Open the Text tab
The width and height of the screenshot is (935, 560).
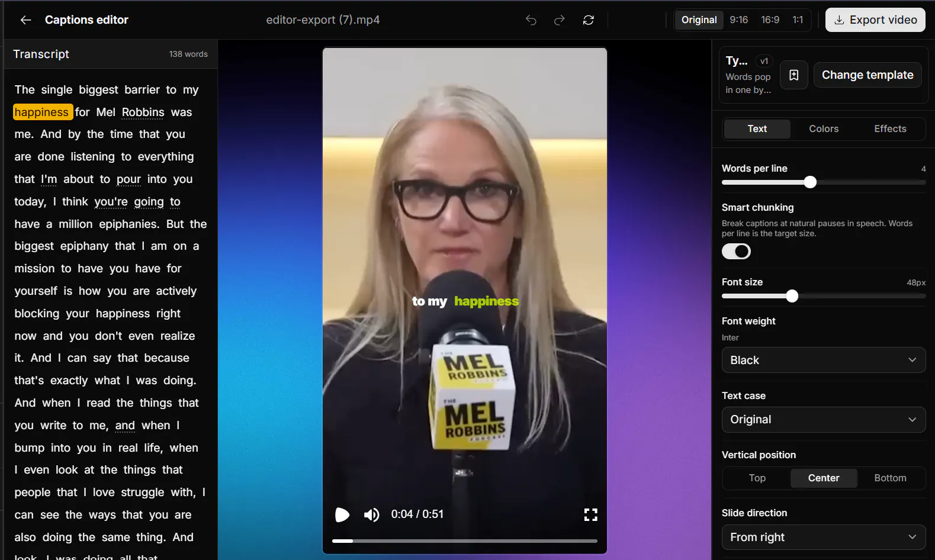(757, 129)
